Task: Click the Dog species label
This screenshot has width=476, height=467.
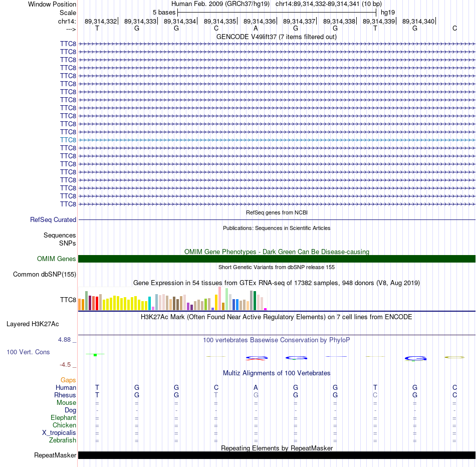Action: 70,410
